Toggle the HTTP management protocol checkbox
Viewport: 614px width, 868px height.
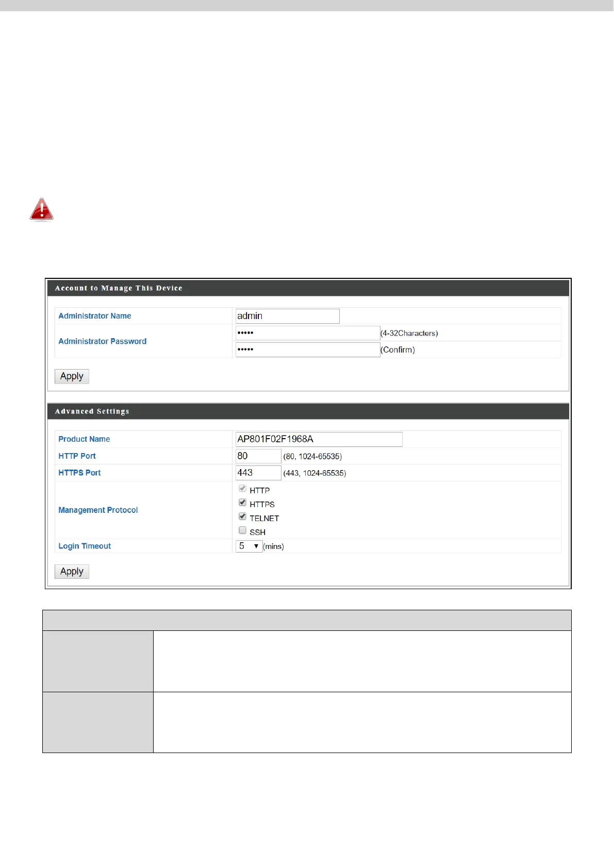click(x=242, y=488)
